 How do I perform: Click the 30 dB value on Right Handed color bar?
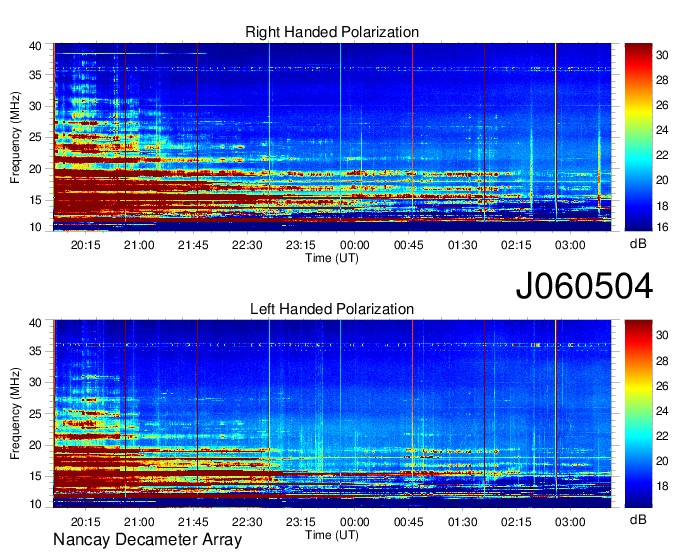[662, 55]
